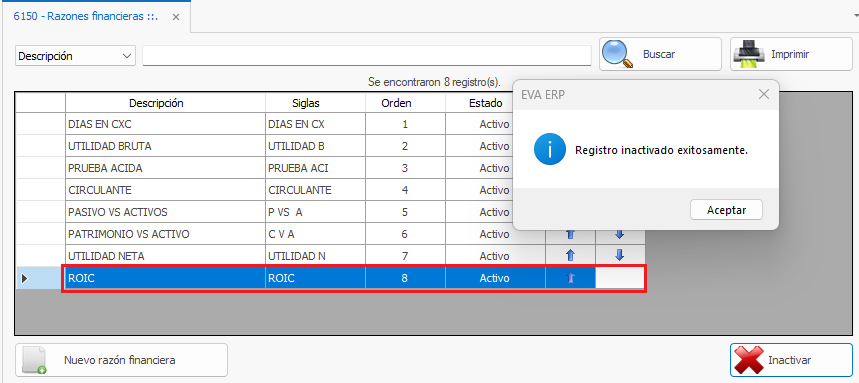Image resolution: width=859 pixels, height=383 pixels.
Task: Click the Orden cell showing 1
Action: pos(405,124)
